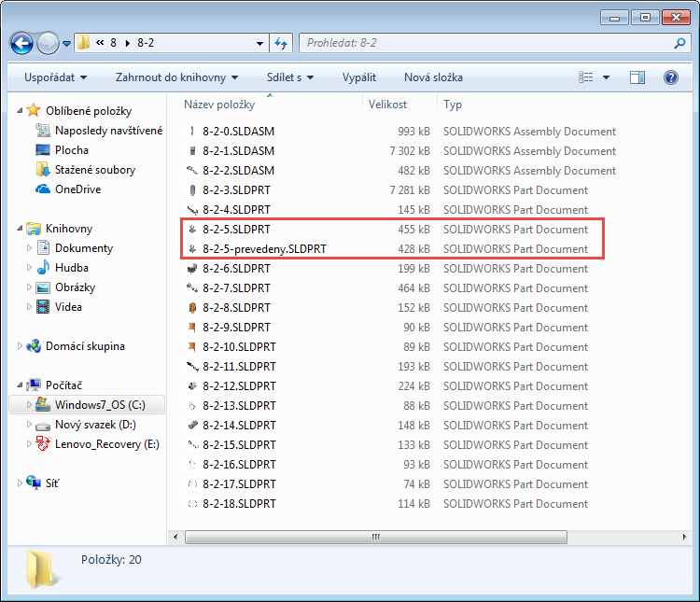Screen dimensions: 700x602
Task: Select file 8-2-5-prevedeny.SLDPRT
Action: pyautogui.click(x=264, y=249)
